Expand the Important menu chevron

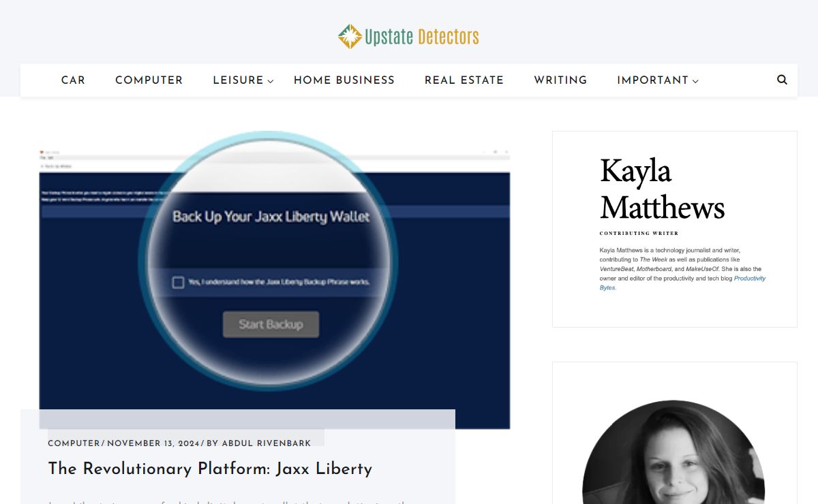coord(695,81)
